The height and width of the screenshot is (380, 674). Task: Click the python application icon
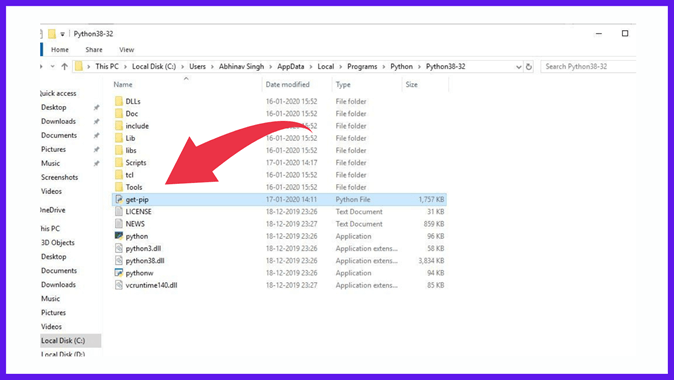click(x=119, y=236)
